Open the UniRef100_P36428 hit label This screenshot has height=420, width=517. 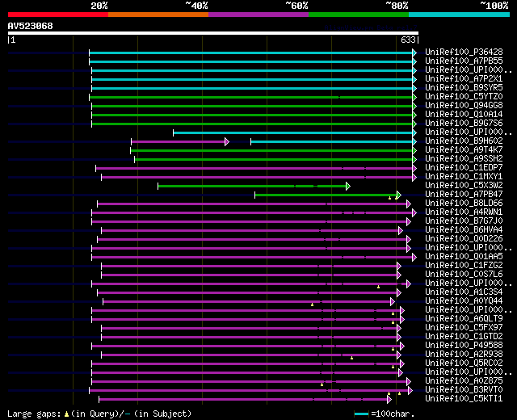click(464, 52)
